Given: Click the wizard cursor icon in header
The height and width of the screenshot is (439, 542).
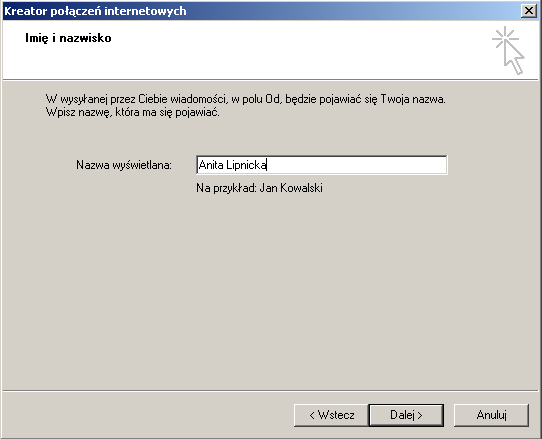Looking at the screenshot, I should (508, 50).
